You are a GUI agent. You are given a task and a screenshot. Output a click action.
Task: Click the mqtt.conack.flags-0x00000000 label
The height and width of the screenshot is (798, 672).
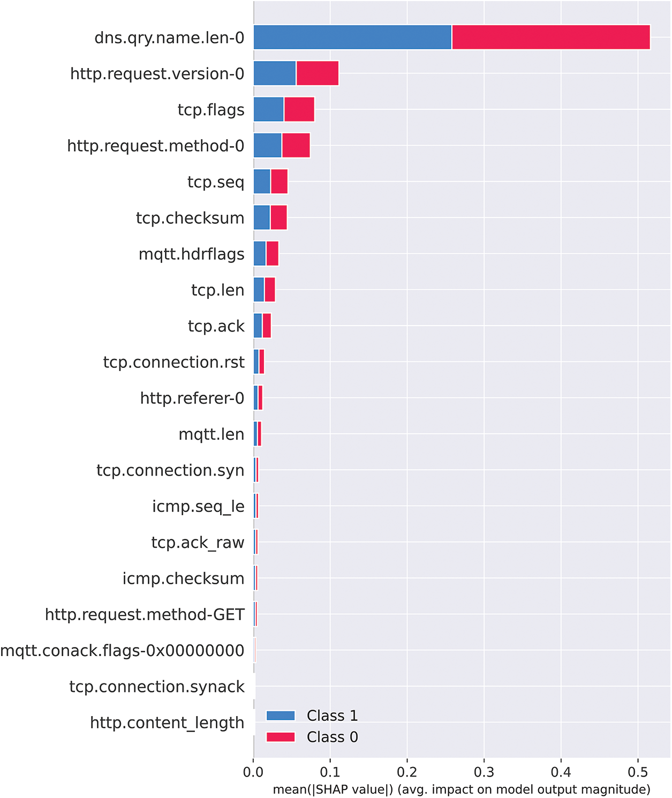[123, 651]
